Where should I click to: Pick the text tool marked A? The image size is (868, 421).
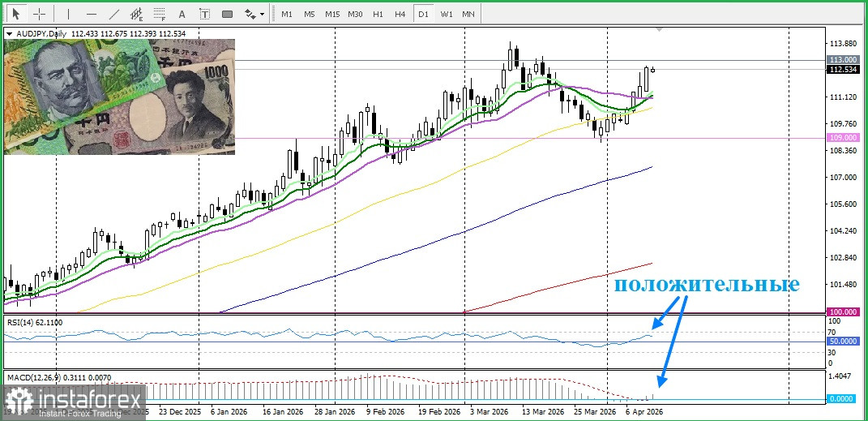[182, 14]
